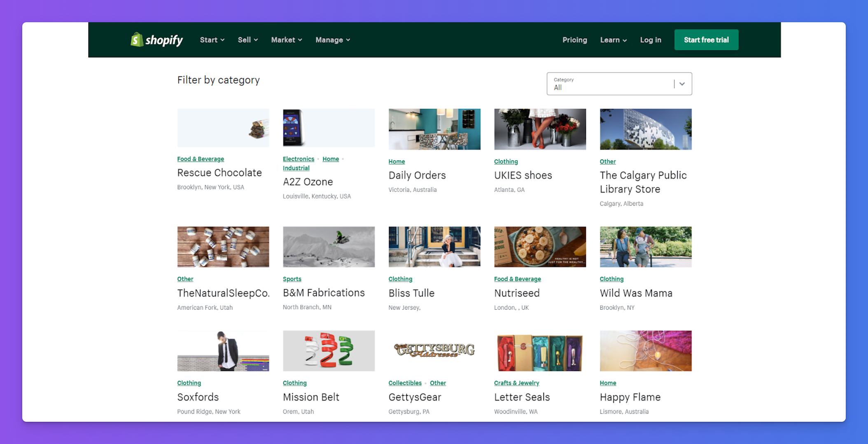Open the GettysGear logo image
The width and height of the screenshot is (868, 444).
pyautogui.click(x=434, y=351)
